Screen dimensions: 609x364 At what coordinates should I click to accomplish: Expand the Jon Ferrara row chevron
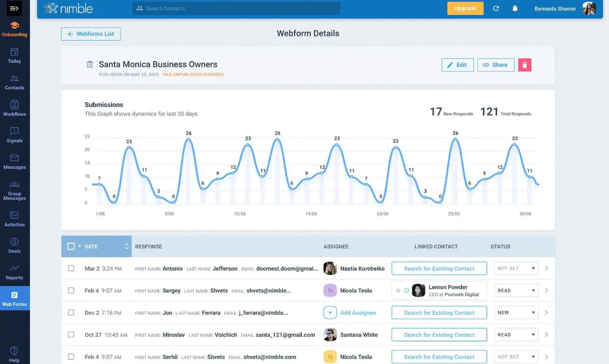click(546, 313)
